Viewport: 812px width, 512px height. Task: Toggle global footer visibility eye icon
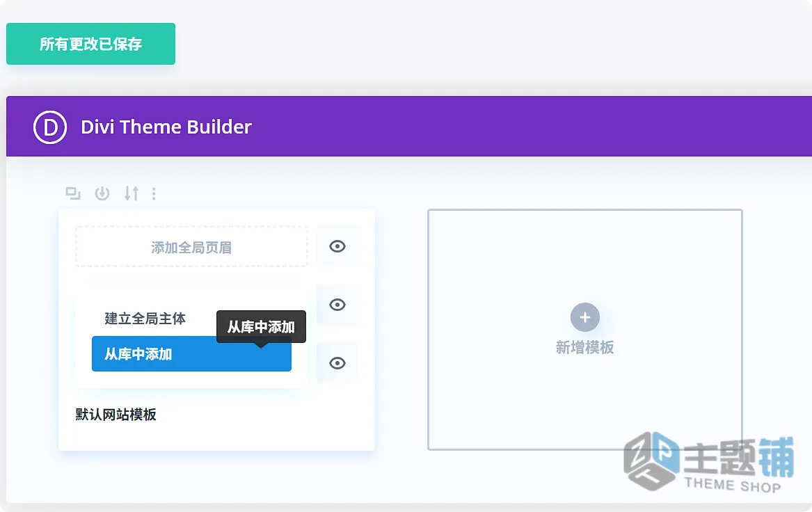pos(337,363)
